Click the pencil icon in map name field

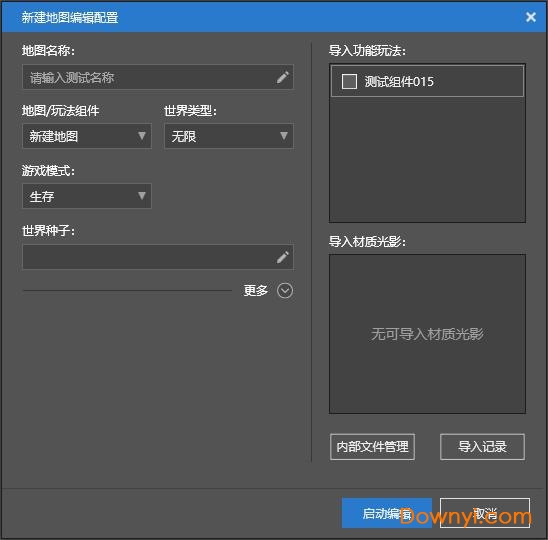283,77
